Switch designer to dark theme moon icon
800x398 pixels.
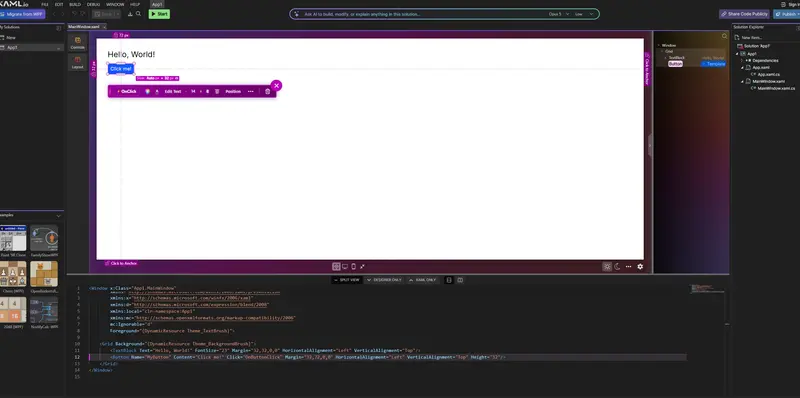[x=617, y=266]
